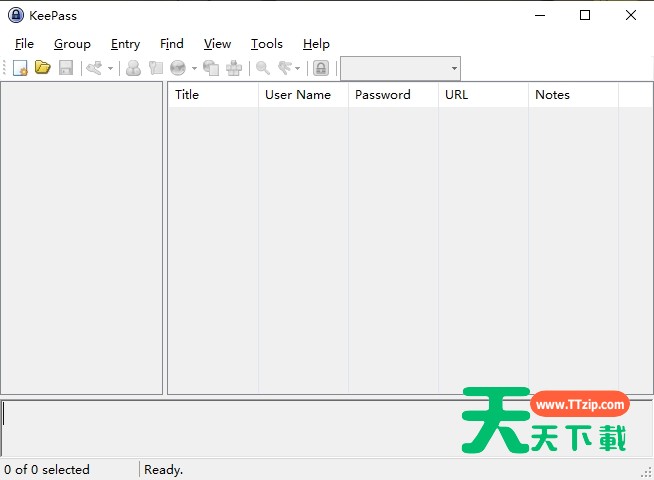Open a database via the folder icon
Screen dimensions: 654x480
[43, 68]
